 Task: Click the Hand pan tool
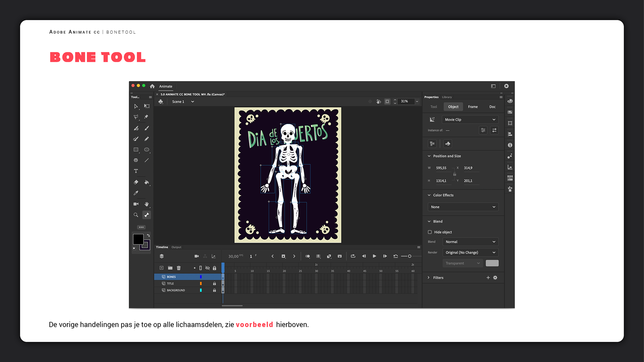(147, 204)
